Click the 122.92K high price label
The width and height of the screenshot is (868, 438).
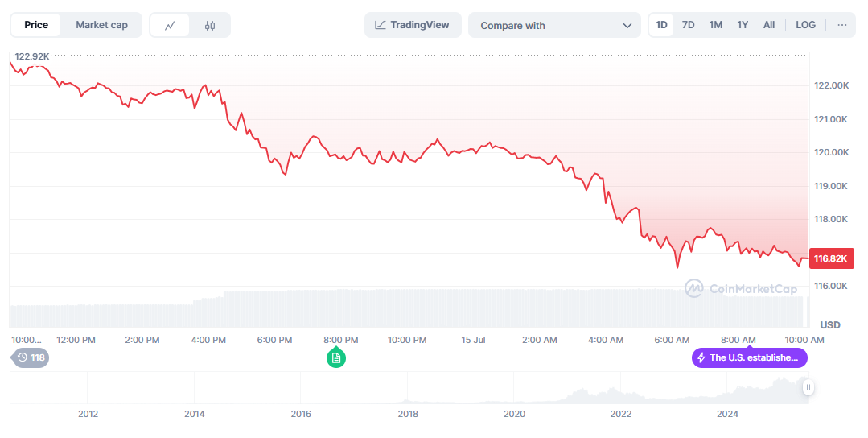pyautogui.click(x=32, y=56)
